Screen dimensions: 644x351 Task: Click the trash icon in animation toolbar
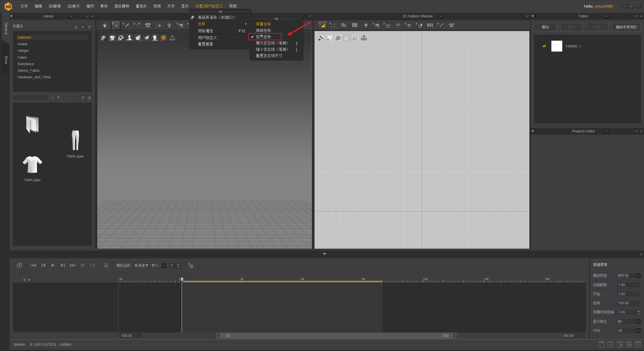pyautogui.click(x=106, y=265)
